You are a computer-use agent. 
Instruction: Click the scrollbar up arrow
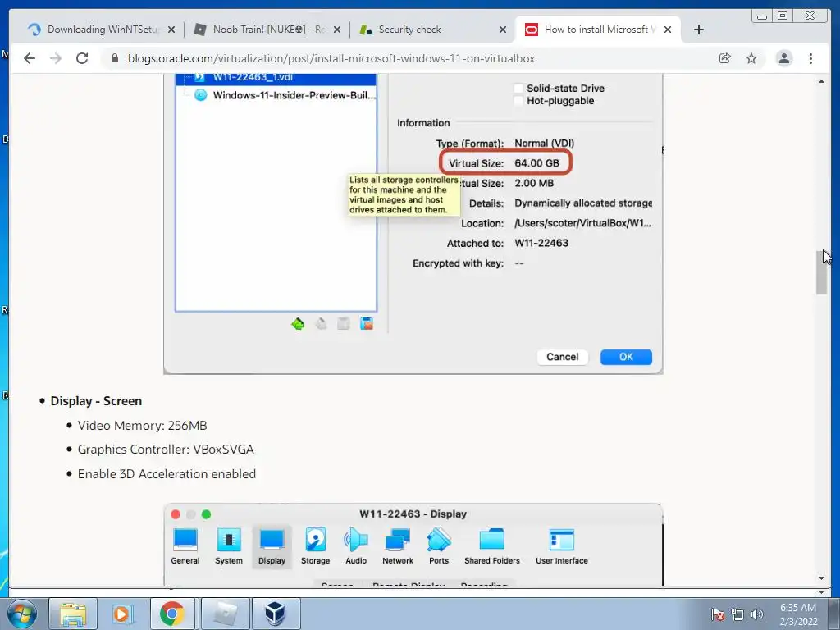[821, 81]
